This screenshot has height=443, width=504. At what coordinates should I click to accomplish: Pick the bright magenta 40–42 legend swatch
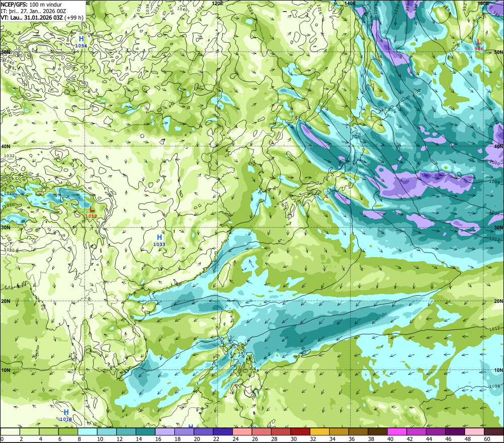397,431
